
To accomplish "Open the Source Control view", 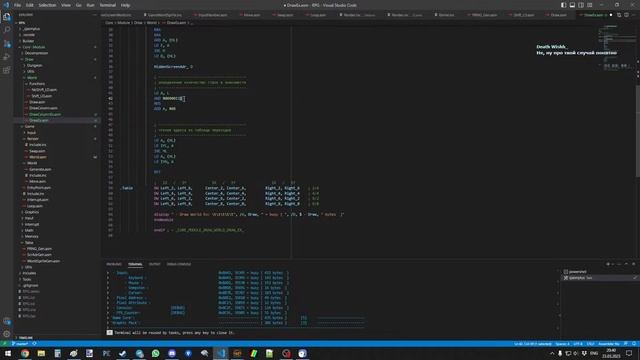I will point(7,43).
